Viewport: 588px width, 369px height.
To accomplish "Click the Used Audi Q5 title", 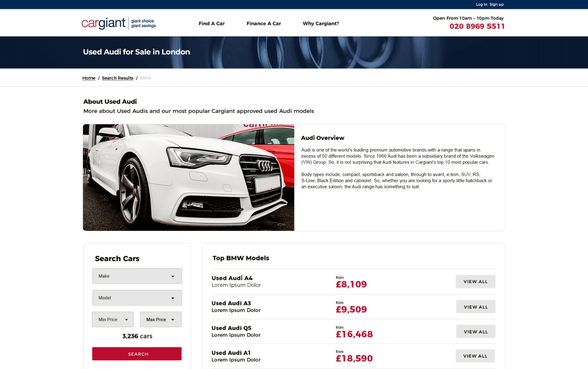I will [x=231, y=328].
